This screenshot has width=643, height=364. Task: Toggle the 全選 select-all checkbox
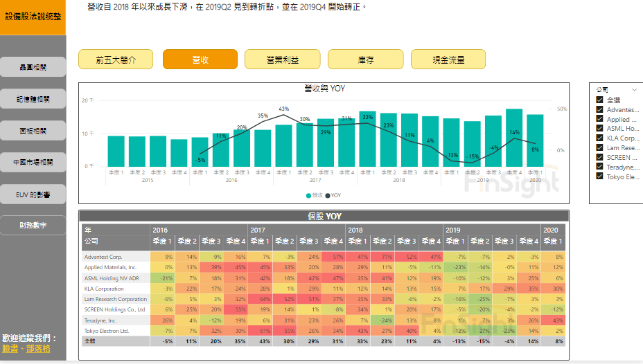click(x=600, y=100)
